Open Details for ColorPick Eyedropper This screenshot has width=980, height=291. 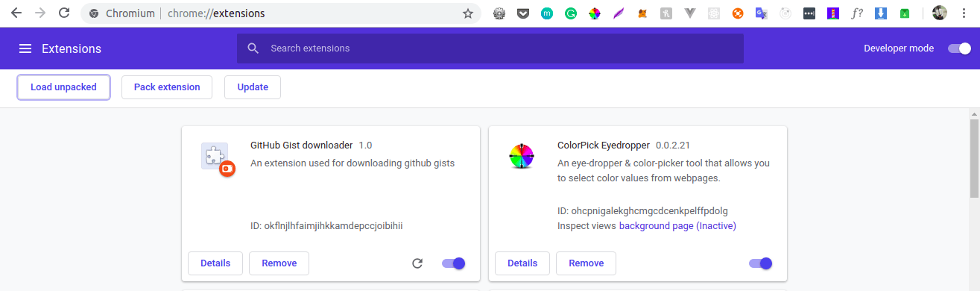click(522, 263)
